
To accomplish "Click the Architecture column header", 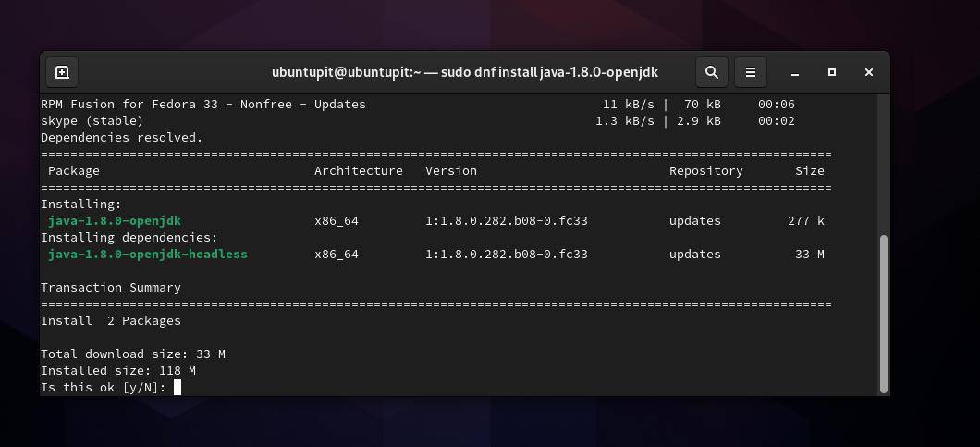I will pos(359,171).
